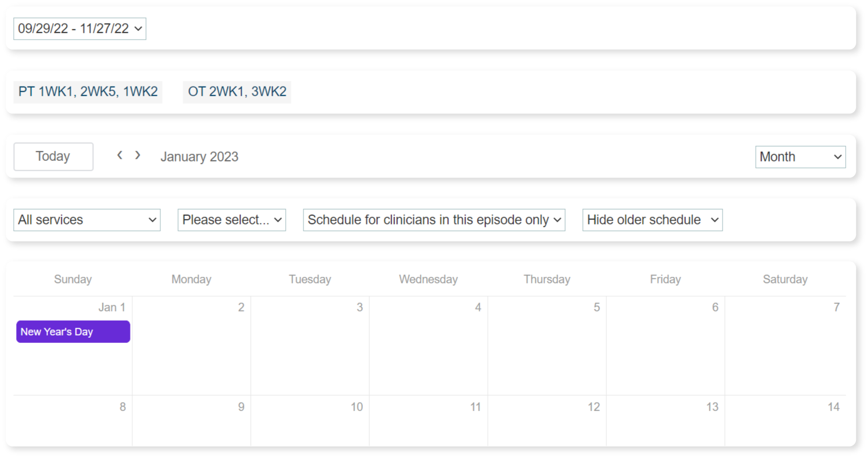This screenshot has height=458, width=868.
Task: Click the Wednesday column header
Action: pos(428,279)
